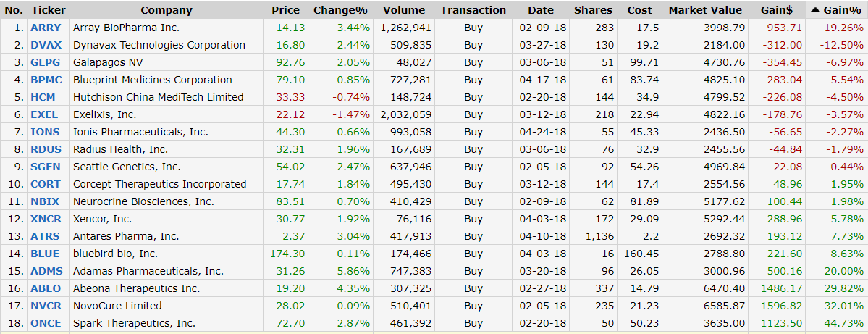Open the IONS ticker link

point(46,132)
